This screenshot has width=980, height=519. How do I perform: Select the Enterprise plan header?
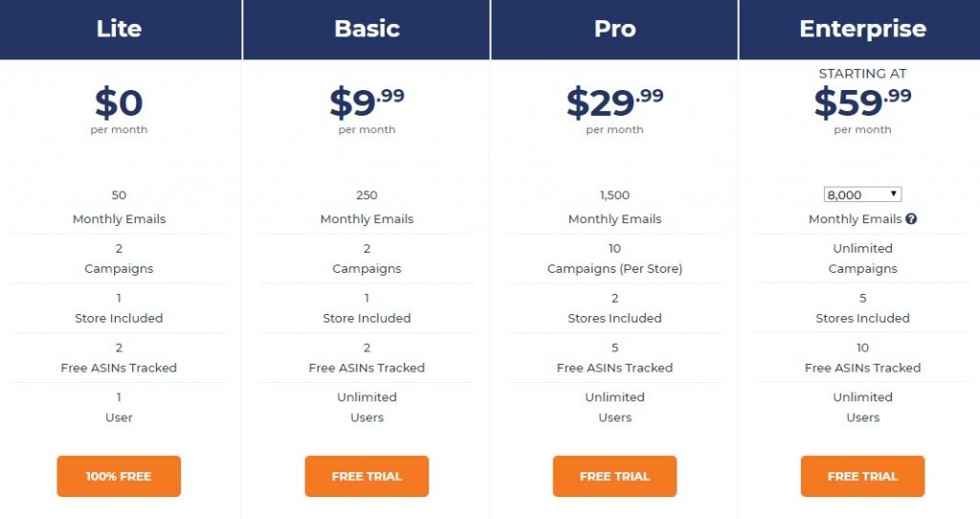[x=860, y=30]
